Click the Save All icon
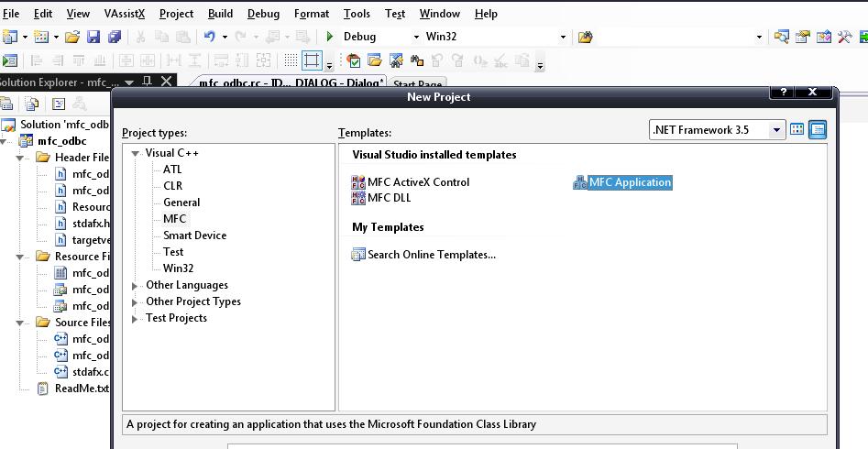Viewport: 868px width, 449px height. tap(115, 37)
